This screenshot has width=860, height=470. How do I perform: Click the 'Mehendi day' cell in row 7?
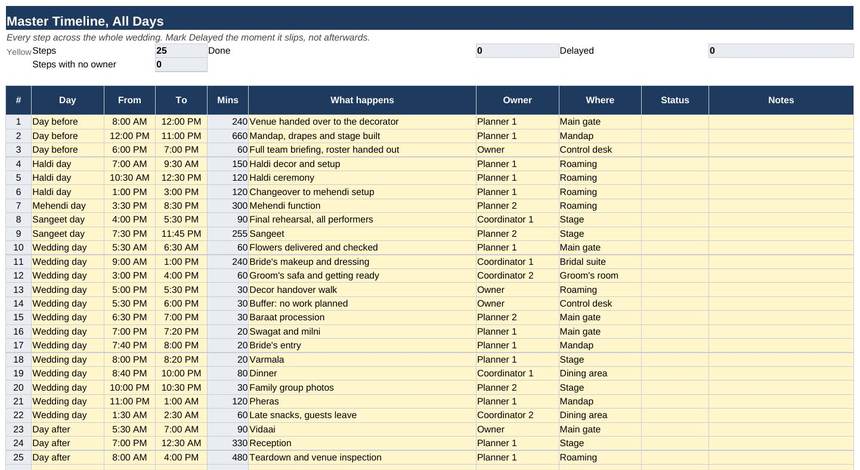coord(67,206)
